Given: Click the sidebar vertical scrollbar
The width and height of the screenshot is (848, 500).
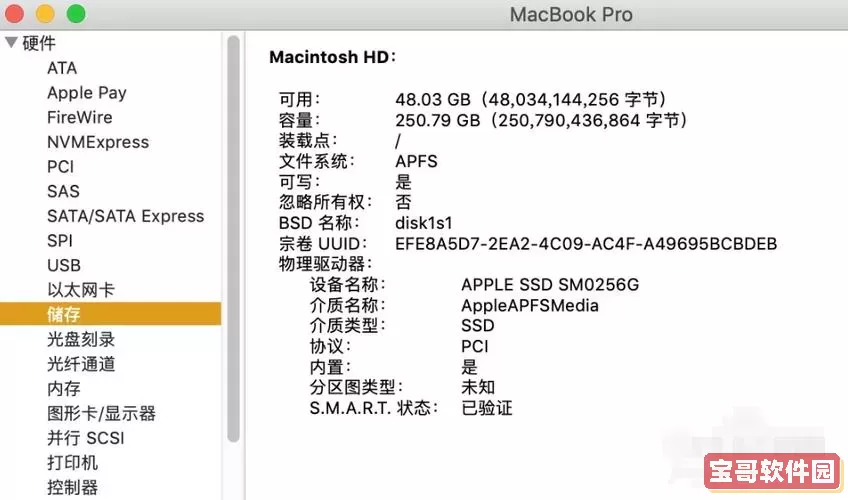Looking at the screenshot, I should 233,239.
